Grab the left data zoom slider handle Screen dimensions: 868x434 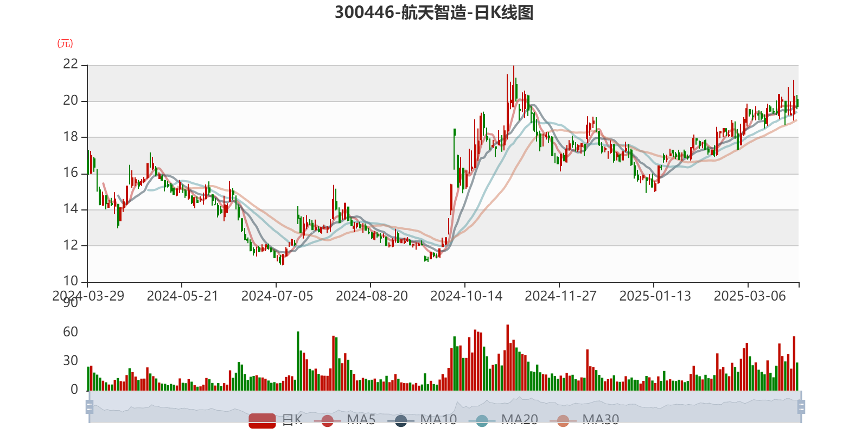coord(90,407)
